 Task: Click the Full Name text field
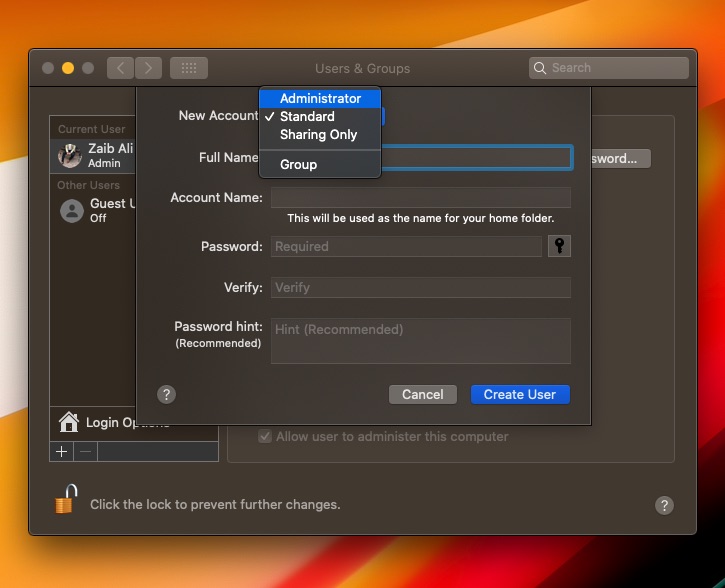pyautogui.click(x=476, y=158)
